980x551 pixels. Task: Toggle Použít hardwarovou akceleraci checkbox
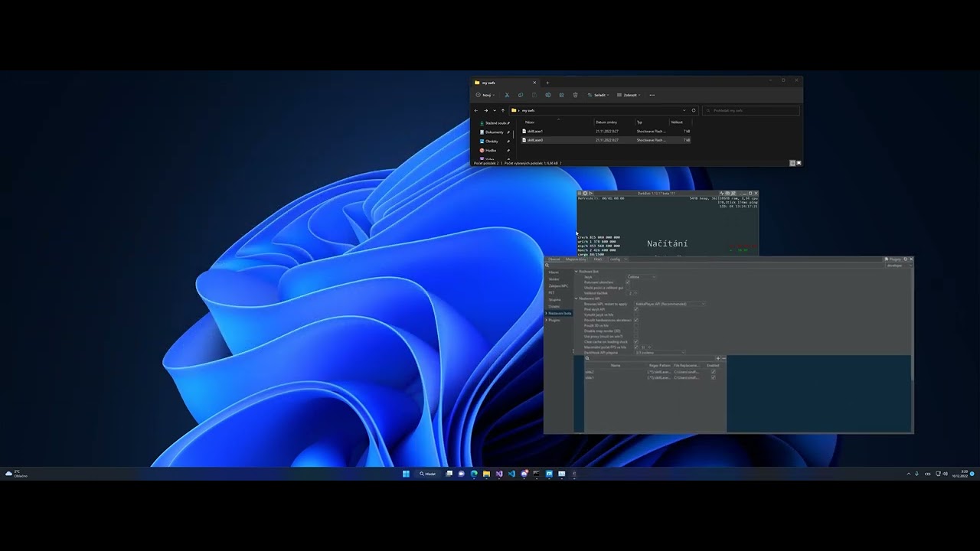636,320
